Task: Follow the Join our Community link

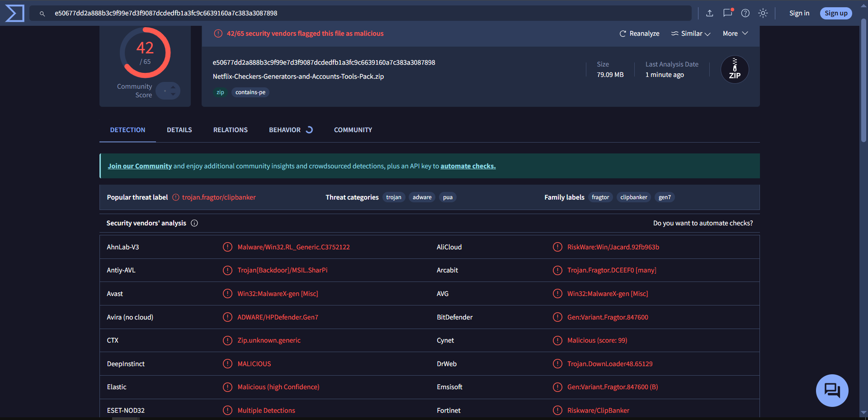Action: [140, 166]
